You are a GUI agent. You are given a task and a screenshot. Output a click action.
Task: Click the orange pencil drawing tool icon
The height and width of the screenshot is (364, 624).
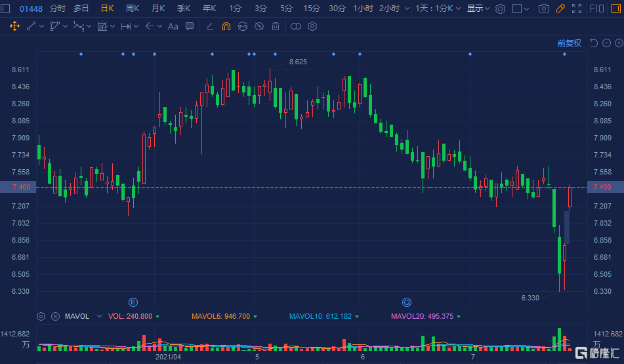560,9
